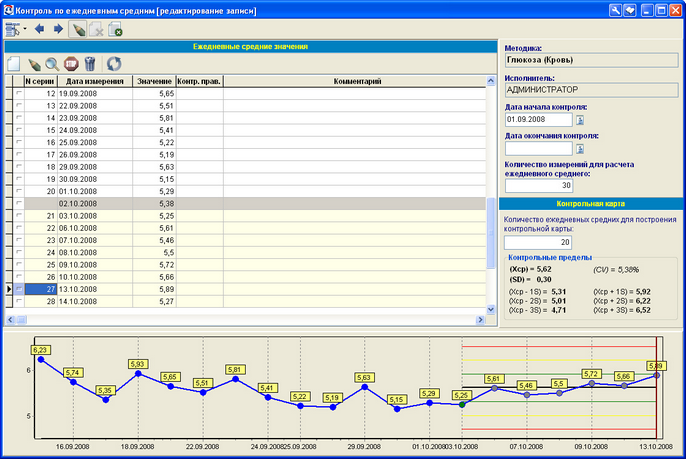
Task: Open the menu list icon in top toolbar
Action: tap(12, 29)
